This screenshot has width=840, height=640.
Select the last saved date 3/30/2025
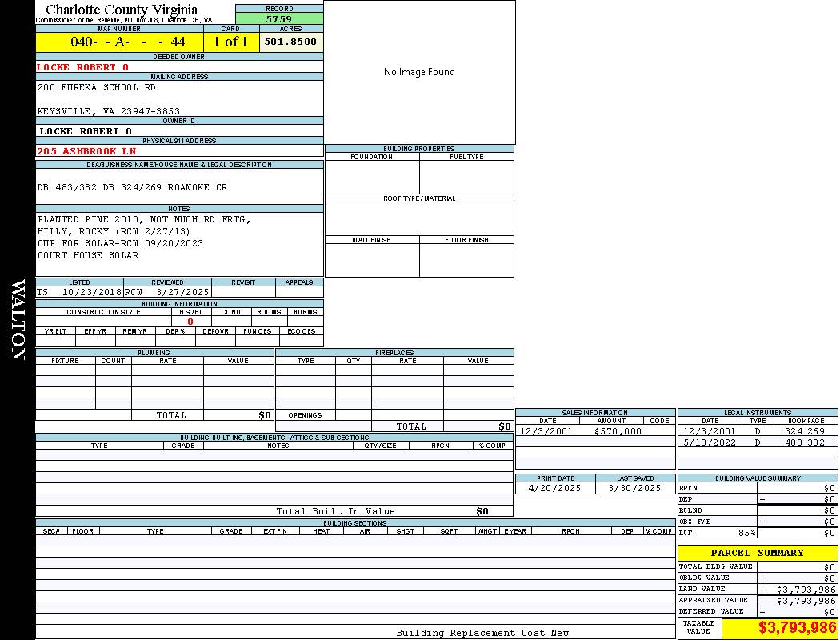634,488
